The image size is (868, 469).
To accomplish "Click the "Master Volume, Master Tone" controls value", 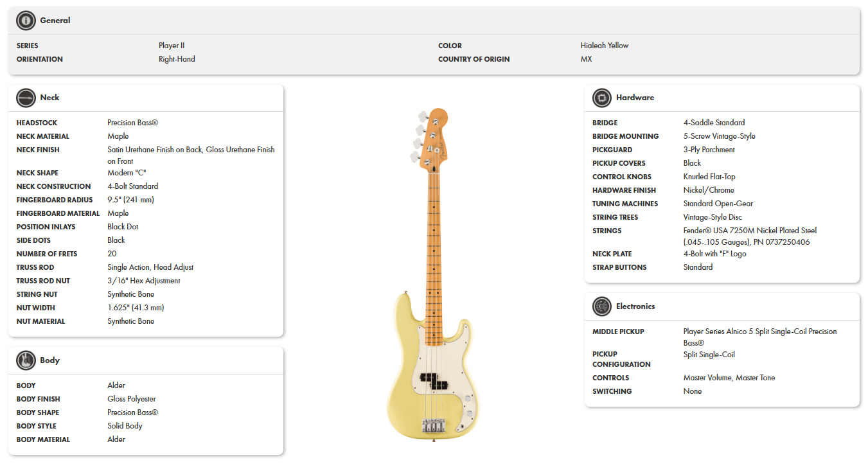I will 729,378.
